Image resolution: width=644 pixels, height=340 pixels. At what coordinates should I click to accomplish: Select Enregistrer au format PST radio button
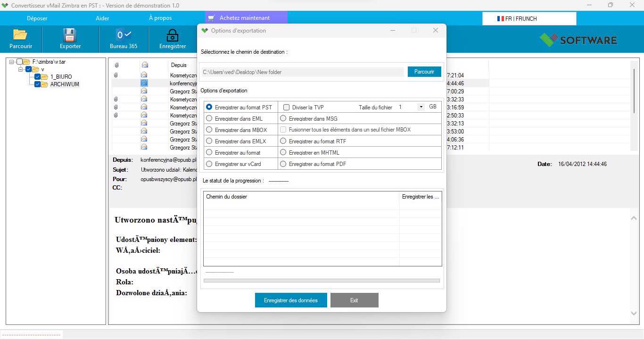coord(209,107)
